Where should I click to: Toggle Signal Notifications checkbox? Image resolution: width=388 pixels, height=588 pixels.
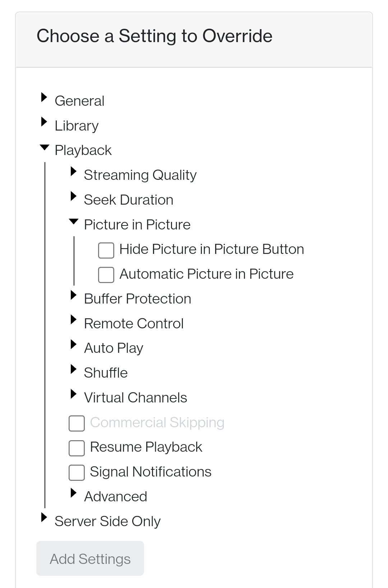77,473
